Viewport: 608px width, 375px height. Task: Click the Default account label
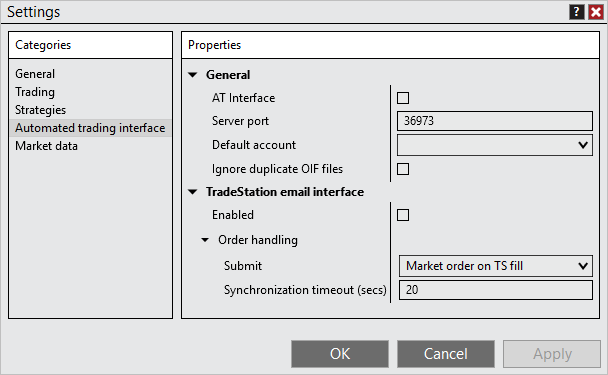(x=254, y=145)
